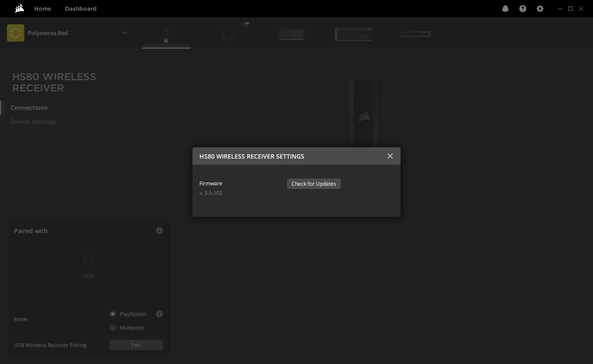
Task: Close the iCUE window
Action: tap(582, 9)
